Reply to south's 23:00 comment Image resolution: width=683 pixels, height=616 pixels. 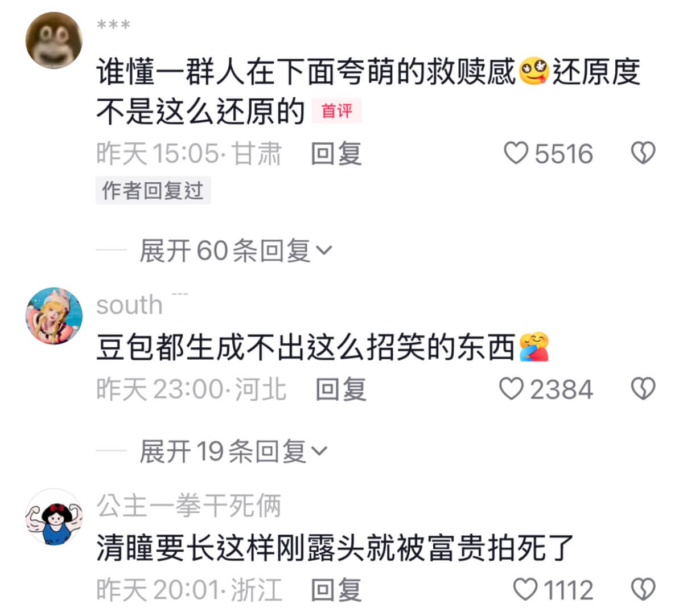[x=340, y=389]
